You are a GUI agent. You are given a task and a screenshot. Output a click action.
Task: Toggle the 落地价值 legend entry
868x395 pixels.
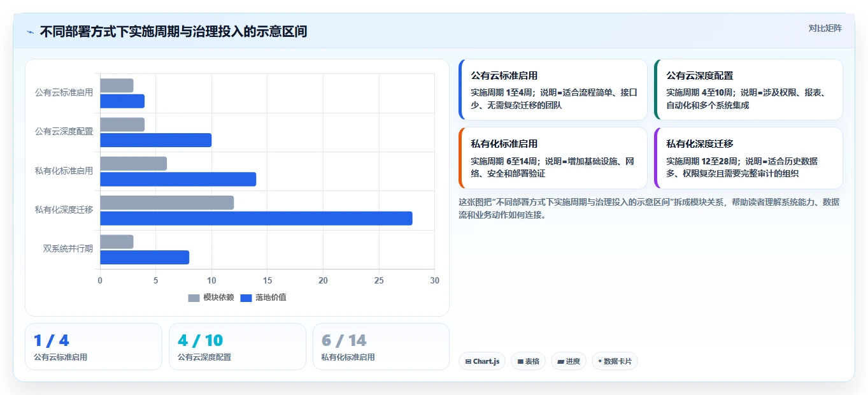264,298
